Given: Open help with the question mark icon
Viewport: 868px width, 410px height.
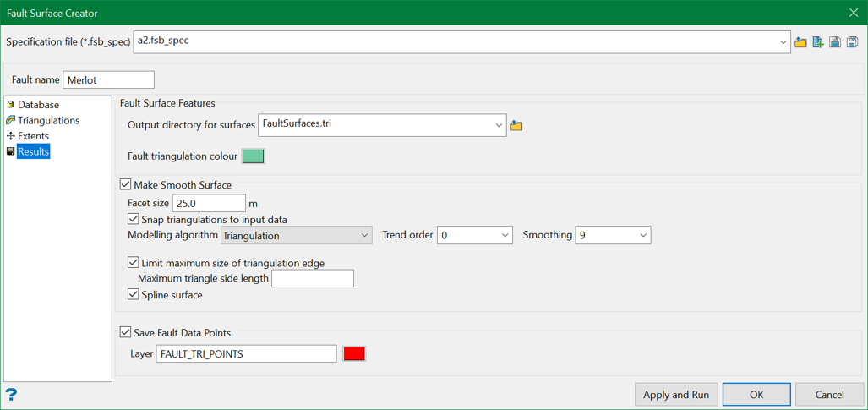Looking at the screenshot, I should 11,395.
